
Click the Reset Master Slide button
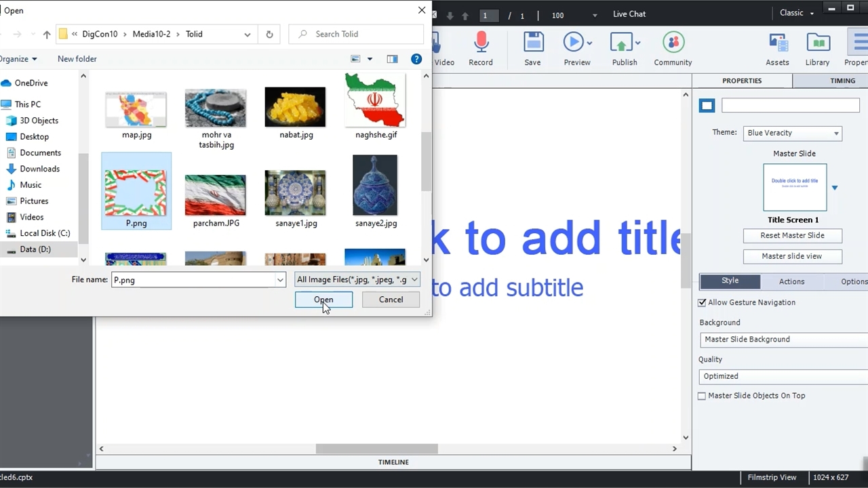[792, 235]
